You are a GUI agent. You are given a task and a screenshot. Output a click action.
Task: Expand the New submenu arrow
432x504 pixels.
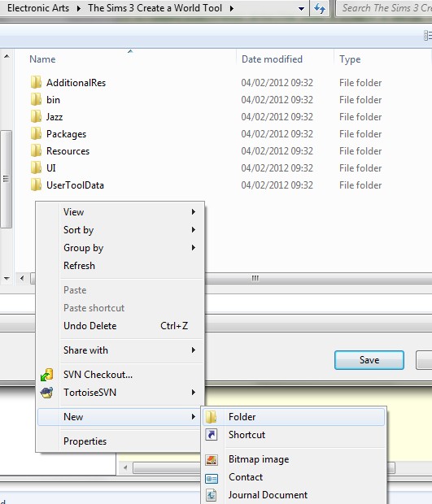pyautogui.click(x=194, y=416)
